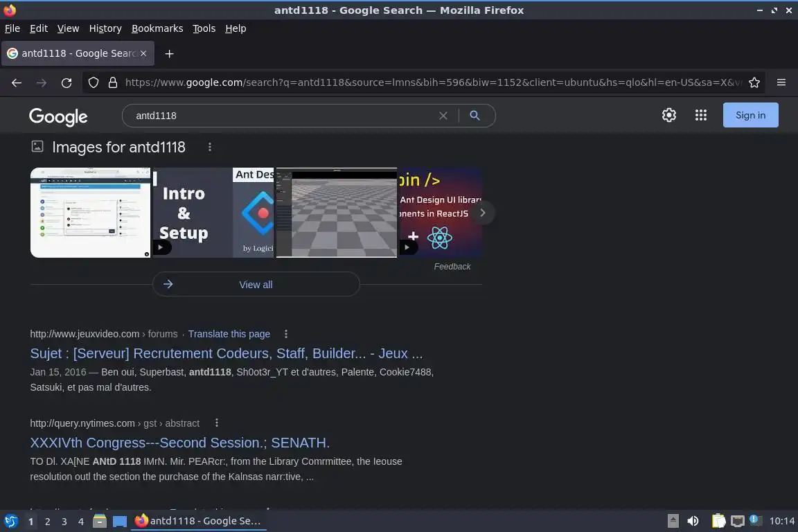798x532 pixels.
Task: Open the taskbar start menu icon
Action: pyautogui.click(x=10, y=521)
